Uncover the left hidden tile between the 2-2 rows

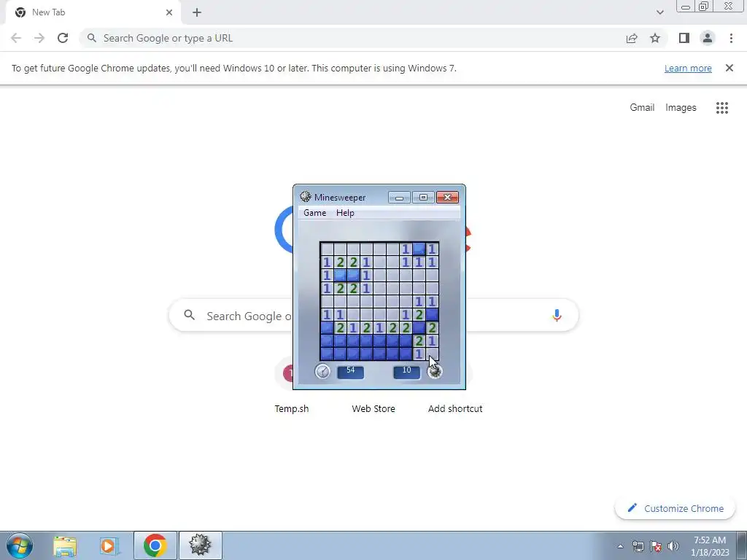coord(340,275)
